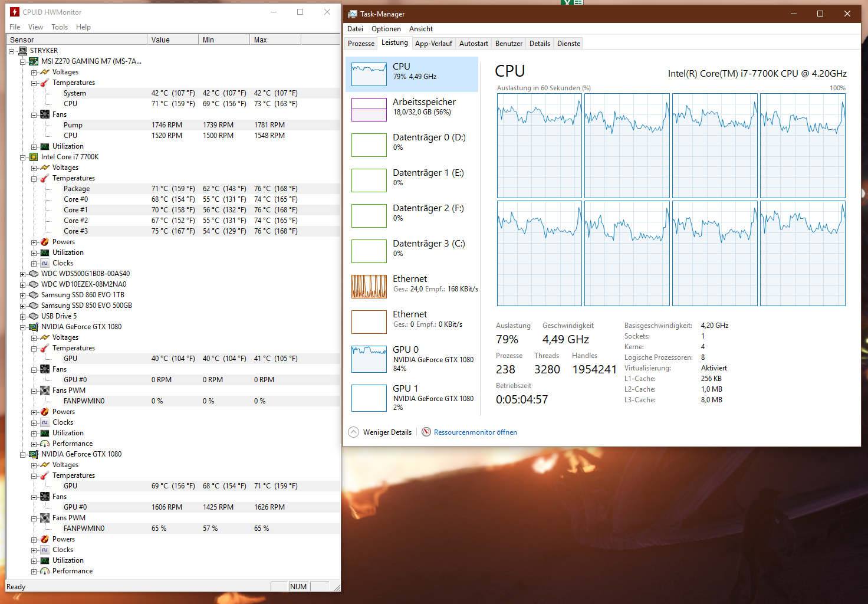Expand the WDC WDS500G1B0B-00AS40 drive node
Screen dimensions: 868x604
22,274
